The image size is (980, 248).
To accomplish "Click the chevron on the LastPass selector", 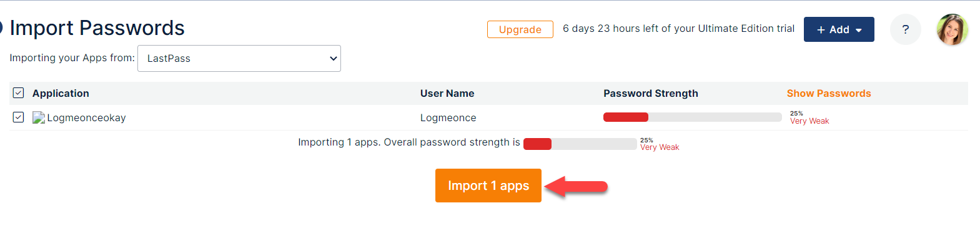I will (333, 58).
